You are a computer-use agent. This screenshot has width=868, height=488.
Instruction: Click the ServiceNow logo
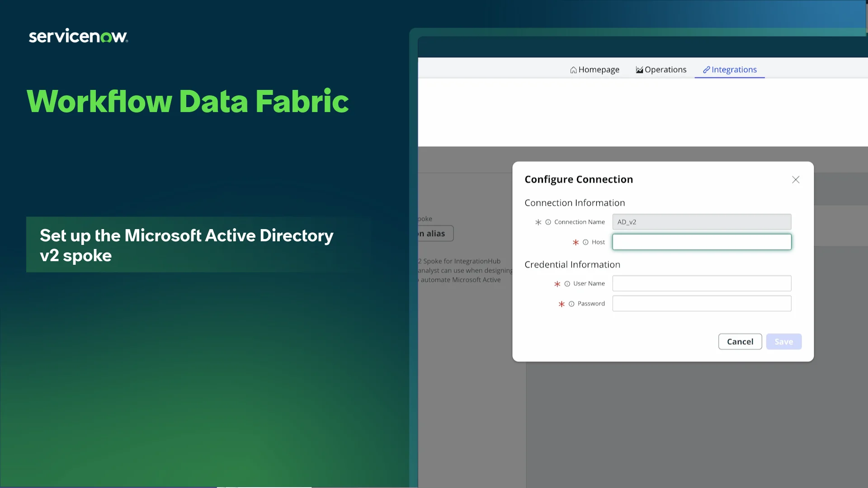[78, 36]
